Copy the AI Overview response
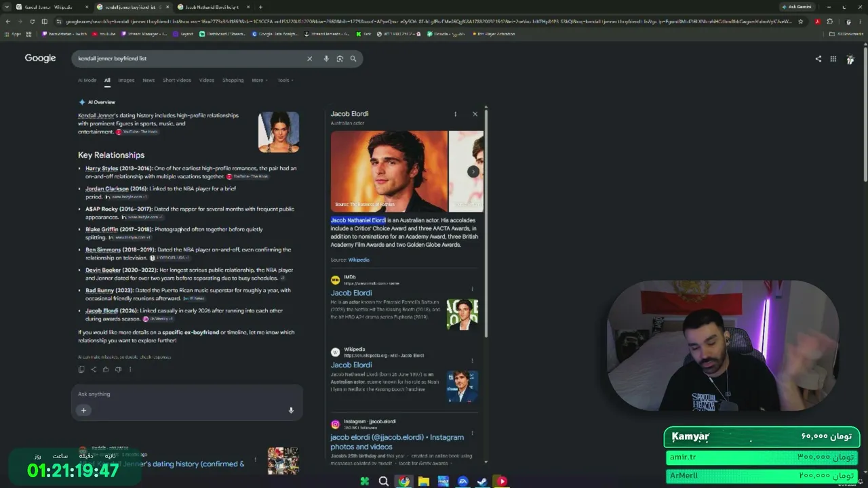This screenshot has height=488, width=868. (81, 369)
